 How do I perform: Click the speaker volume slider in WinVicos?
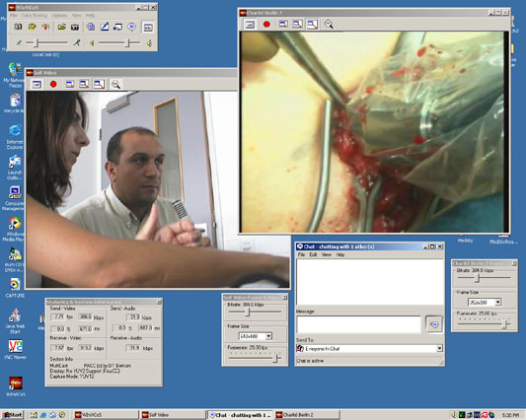pos(119,43)
